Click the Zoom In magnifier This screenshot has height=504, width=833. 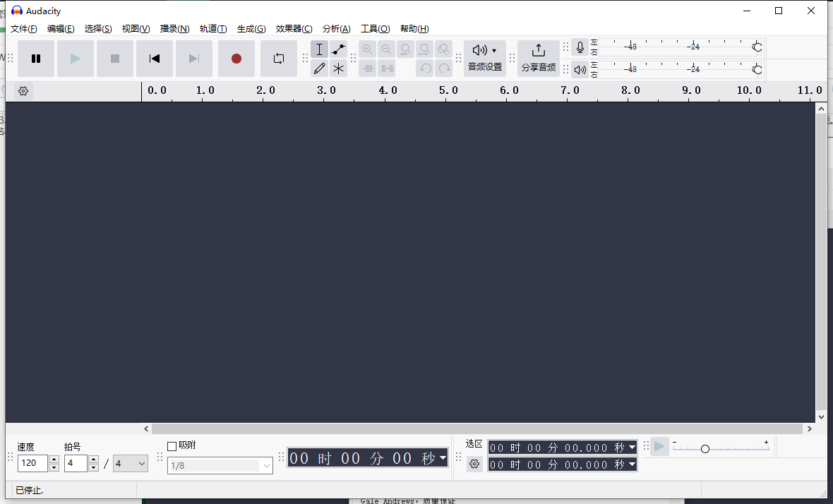(x=367, y=49)
